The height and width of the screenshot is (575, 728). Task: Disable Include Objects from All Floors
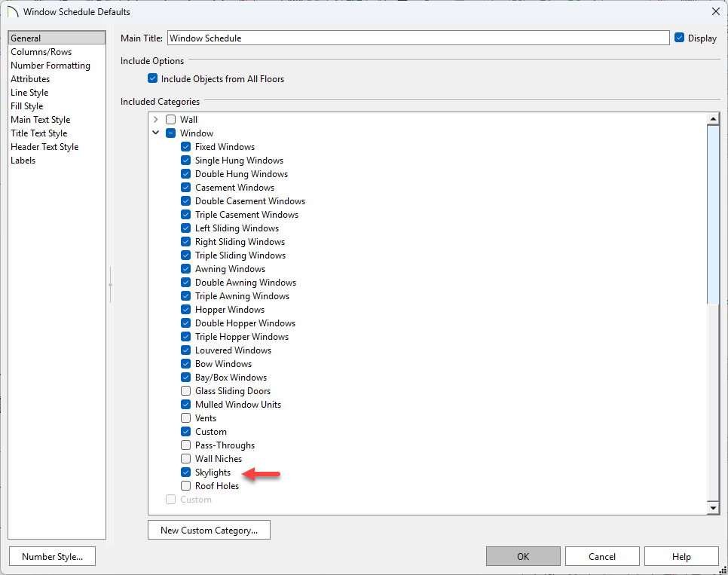coord(153,79)
